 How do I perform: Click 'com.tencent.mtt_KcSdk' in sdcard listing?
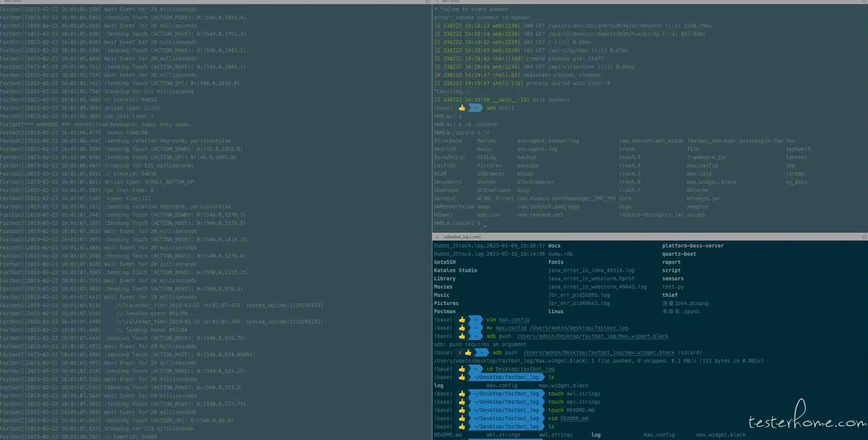click(651, 141)
